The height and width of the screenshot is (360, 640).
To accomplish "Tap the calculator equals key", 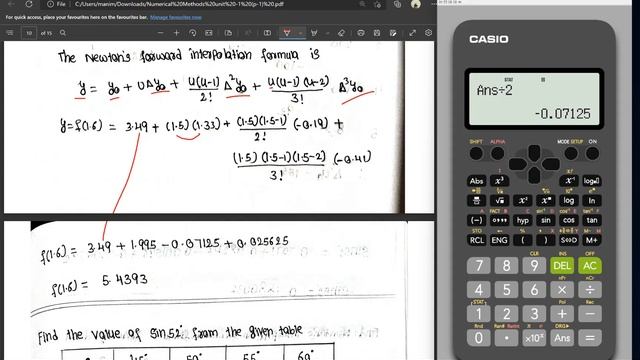I will click(x=590, y=338).
